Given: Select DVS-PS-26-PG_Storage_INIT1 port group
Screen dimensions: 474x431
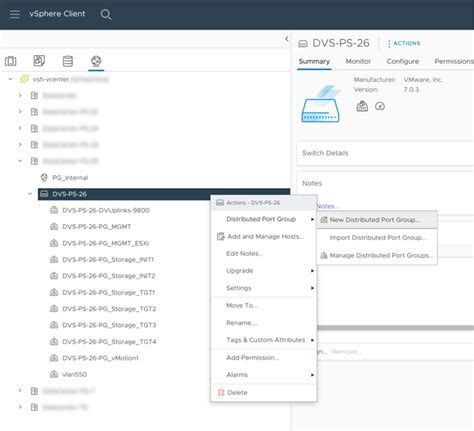Looking at the screenshot, I should [108, 260].
